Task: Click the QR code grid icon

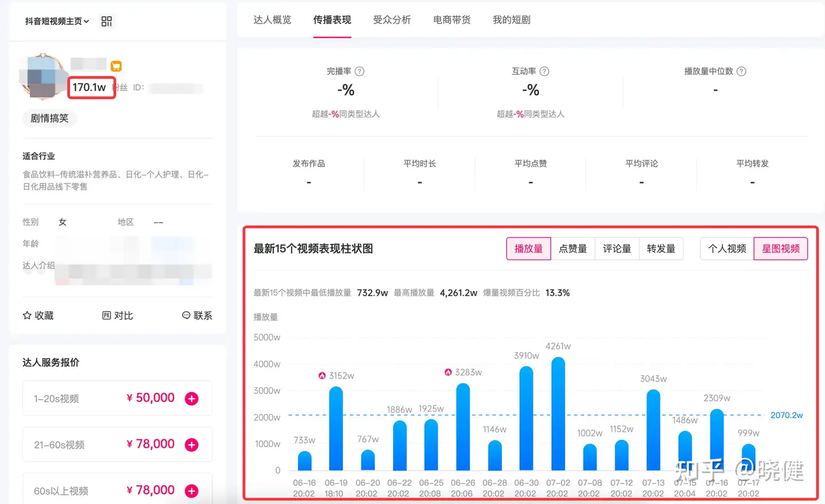Action: [x=107, y=21]
